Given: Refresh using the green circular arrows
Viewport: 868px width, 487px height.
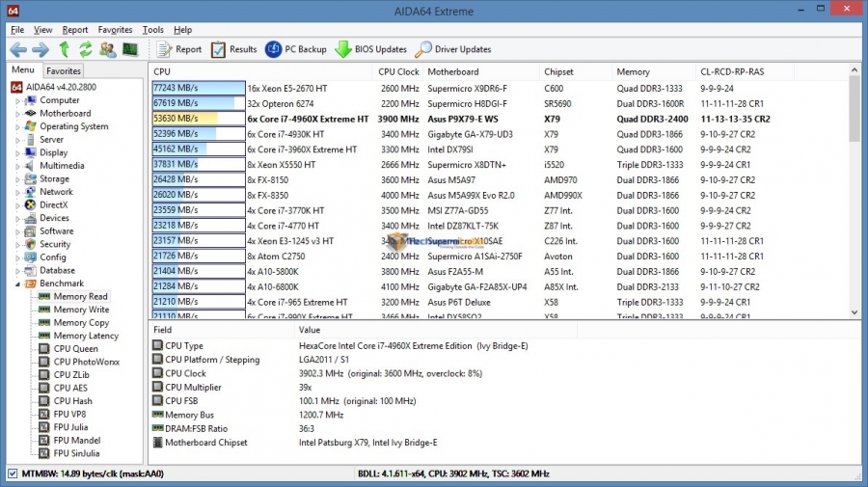Looking at the screenshot, I should (85, 50).
